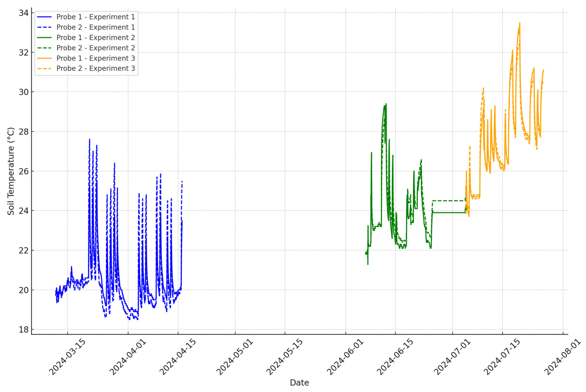Click the 2024-06-01 x-axis tick label
The image size is (586, 392).
click(345, 357)
